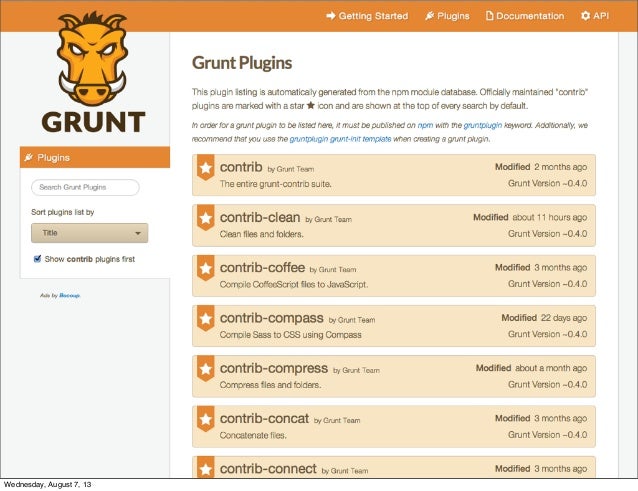Open API in the top navigation
The height and width of the screenshot is (491, 638).
(595, 16)
